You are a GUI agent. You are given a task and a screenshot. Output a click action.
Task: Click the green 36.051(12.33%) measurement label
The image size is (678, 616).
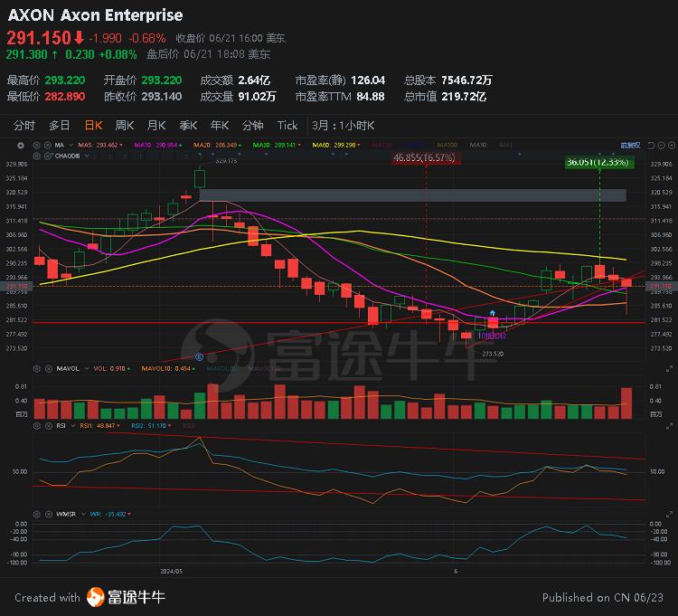599,162
